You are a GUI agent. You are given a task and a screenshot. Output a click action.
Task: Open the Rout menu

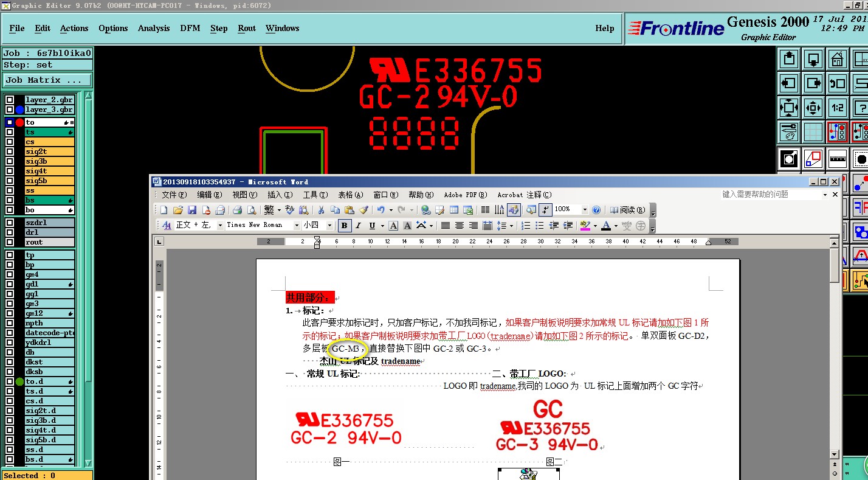click(247, 28)
